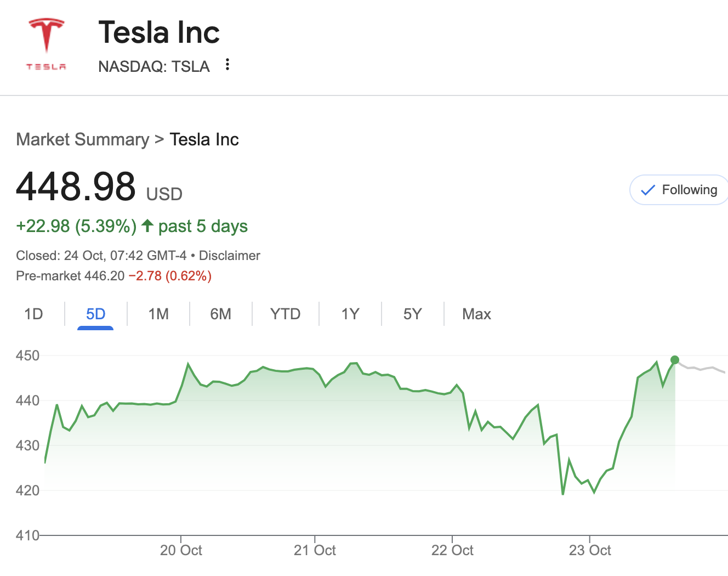Open the three-dot more options menu
This screenshot has height=576, width=728.
[228, 65]
